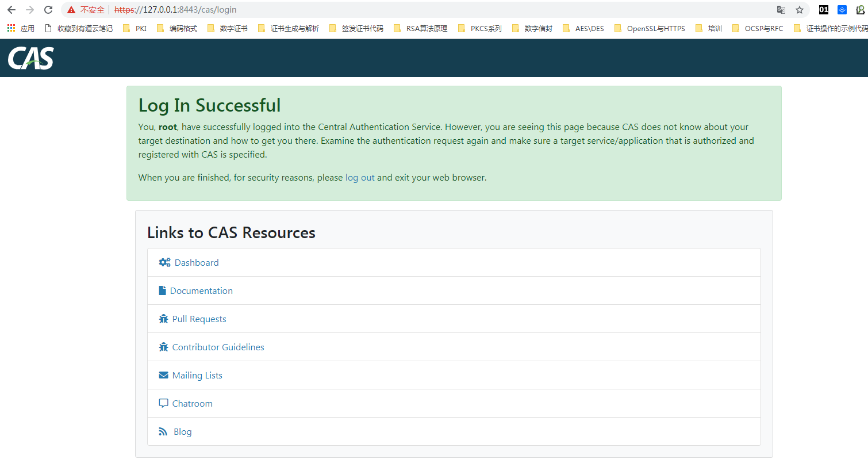
Task: Open the apps grid icon in bookmarks bar
Action: [x=11, y=28]
